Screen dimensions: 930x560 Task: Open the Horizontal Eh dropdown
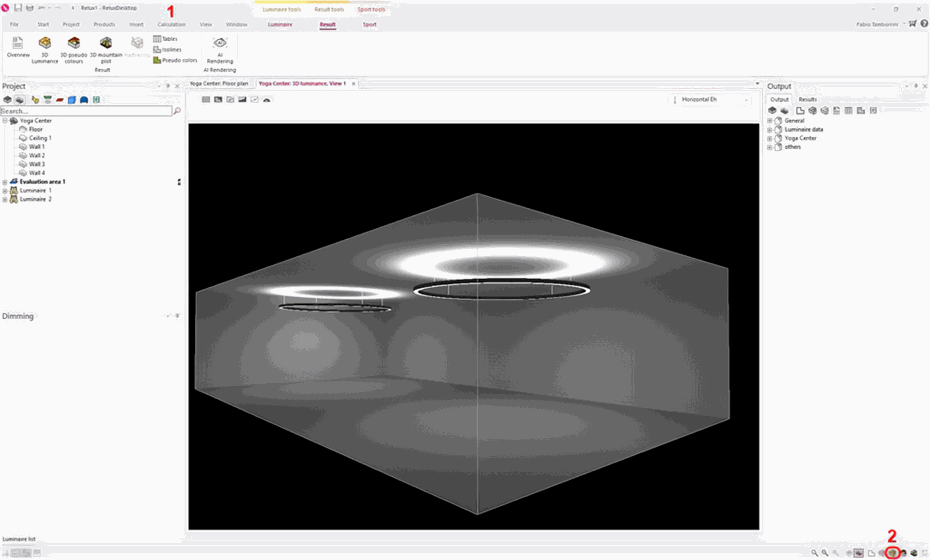pos(711,99)
